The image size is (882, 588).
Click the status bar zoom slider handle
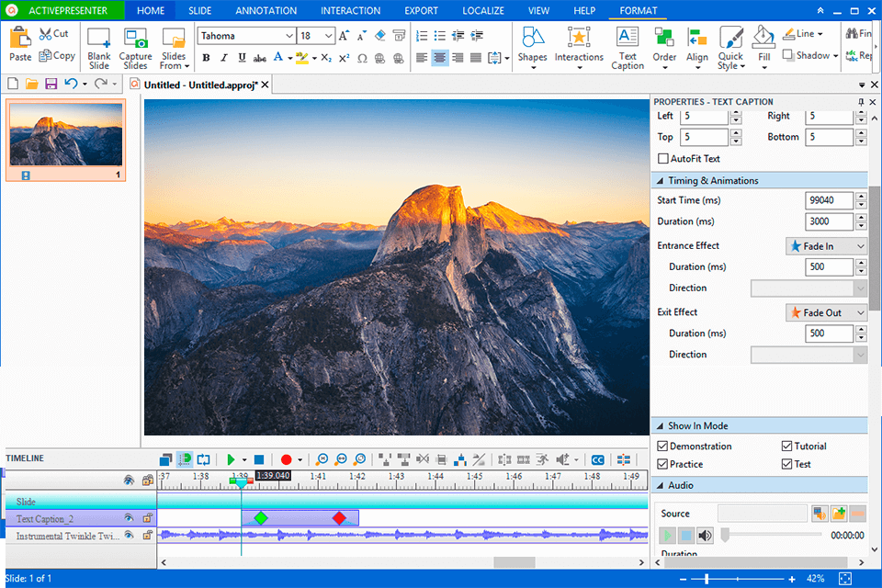707,579
